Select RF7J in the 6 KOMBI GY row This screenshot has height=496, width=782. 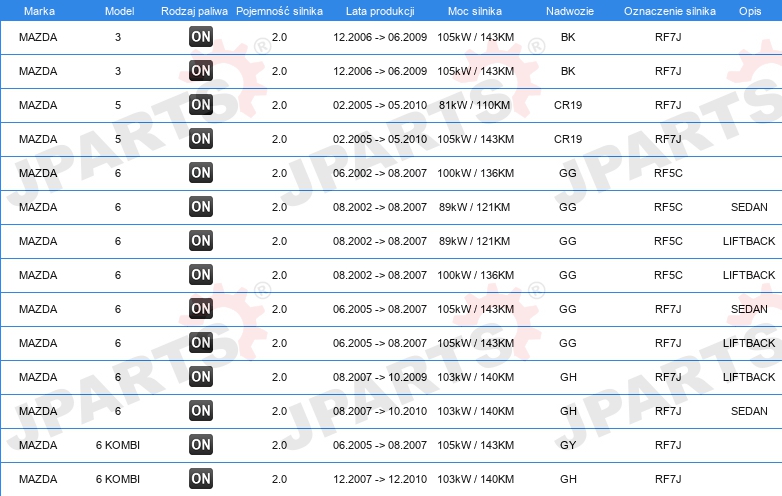668,445
